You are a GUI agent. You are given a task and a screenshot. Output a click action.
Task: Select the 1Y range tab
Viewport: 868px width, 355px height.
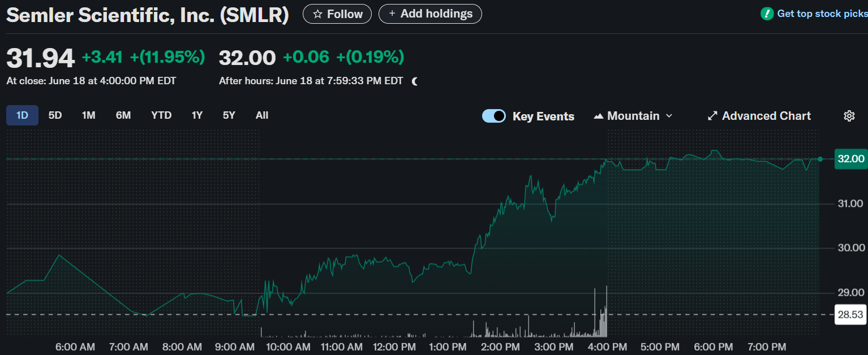click(197, 115)
